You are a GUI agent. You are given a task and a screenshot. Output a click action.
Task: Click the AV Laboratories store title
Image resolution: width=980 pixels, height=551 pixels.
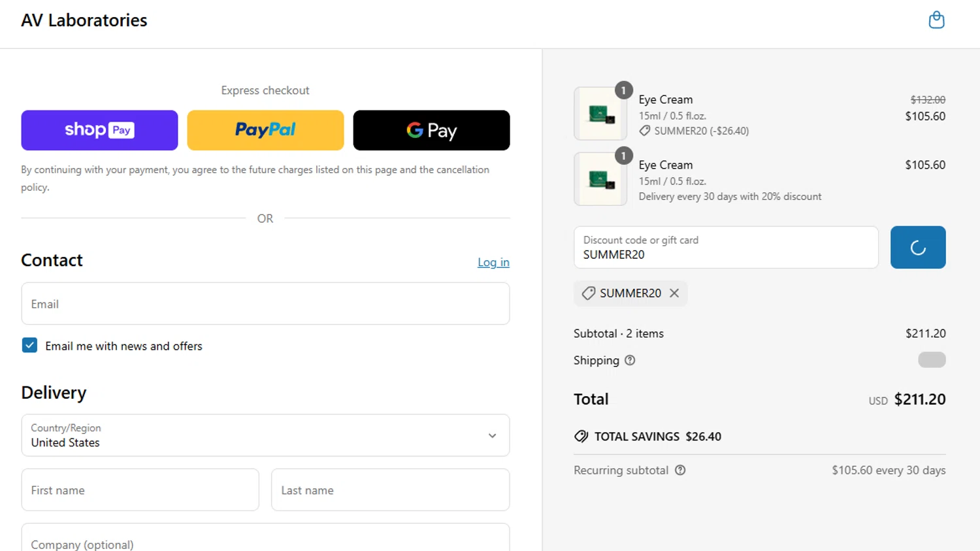tap(84, 20)
